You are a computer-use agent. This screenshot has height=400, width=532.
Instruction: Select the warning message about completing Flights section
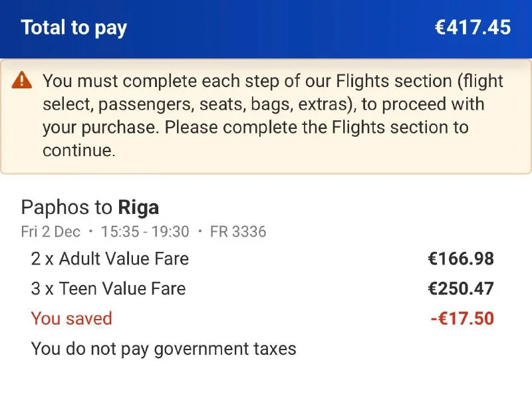273,116
